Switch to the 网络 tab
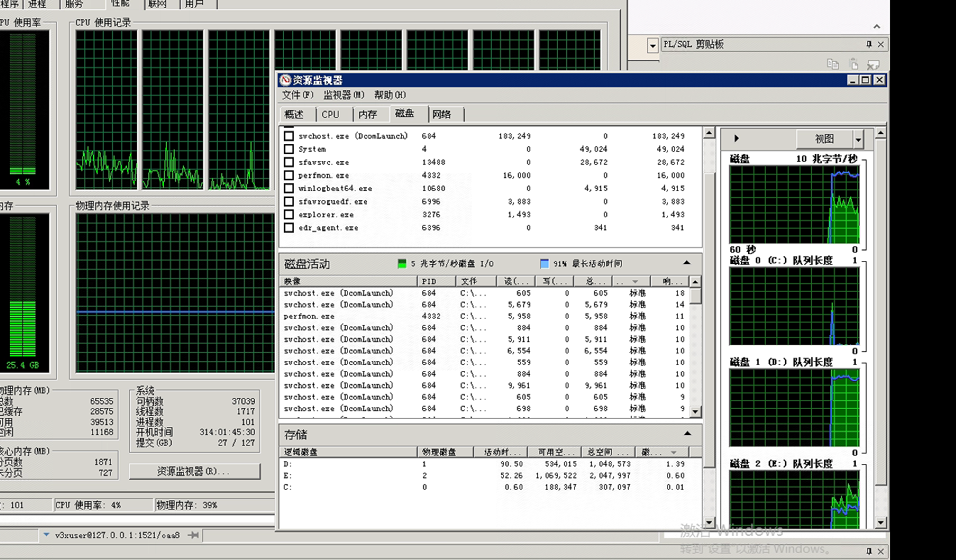 coord(442,114)
